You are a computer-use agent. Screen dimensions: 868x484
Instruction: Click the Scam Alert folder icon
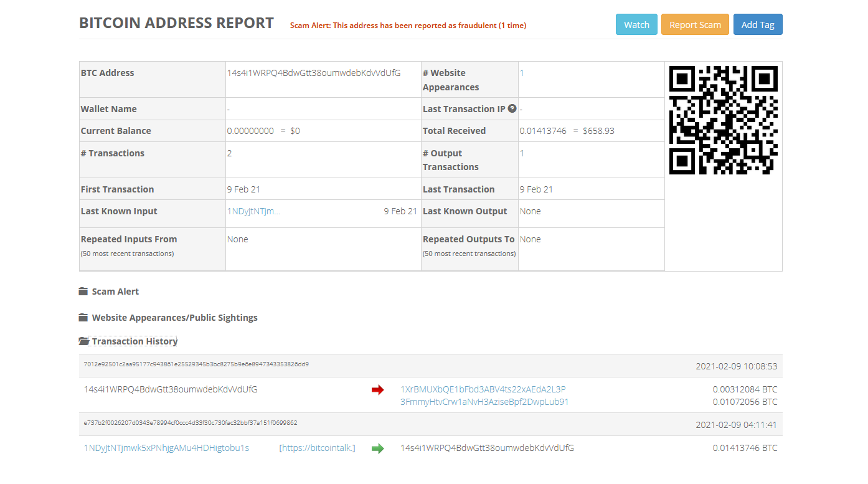(x=83, y=292)
